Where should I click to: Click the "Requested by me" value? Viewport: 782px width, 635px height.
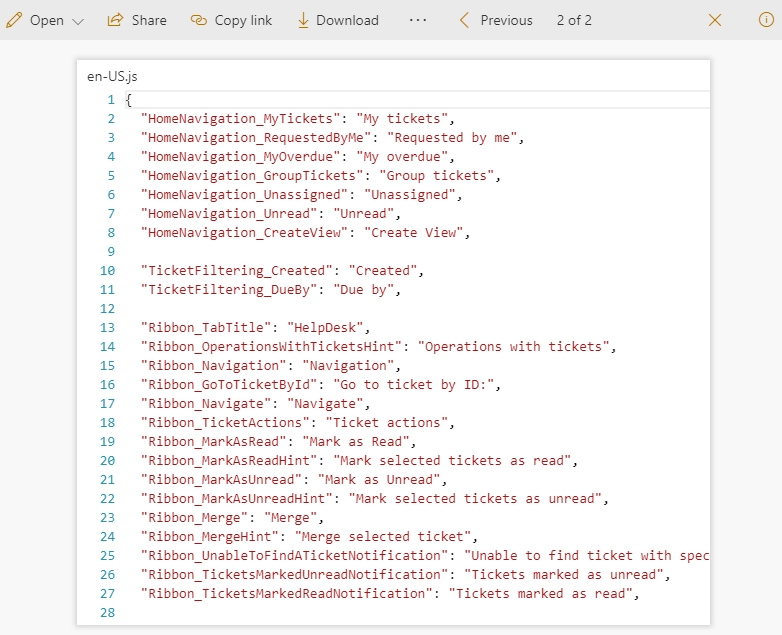tap(452, 138)
